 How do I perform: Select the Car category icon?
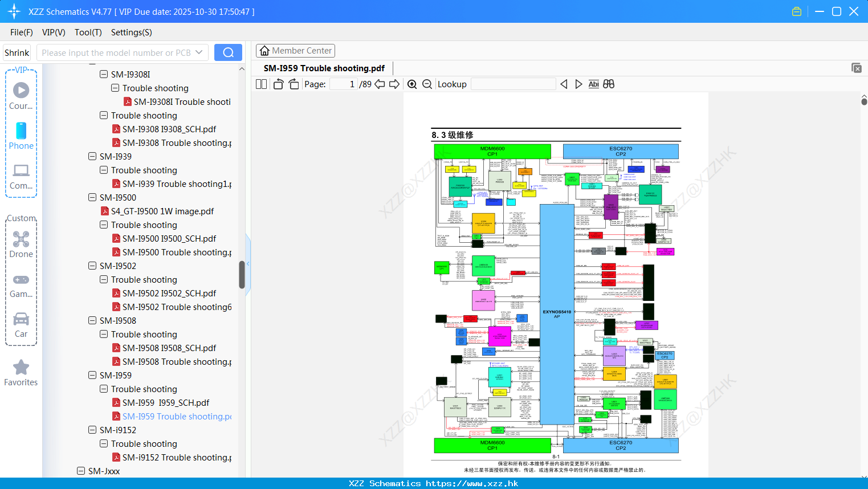[21, 319]
